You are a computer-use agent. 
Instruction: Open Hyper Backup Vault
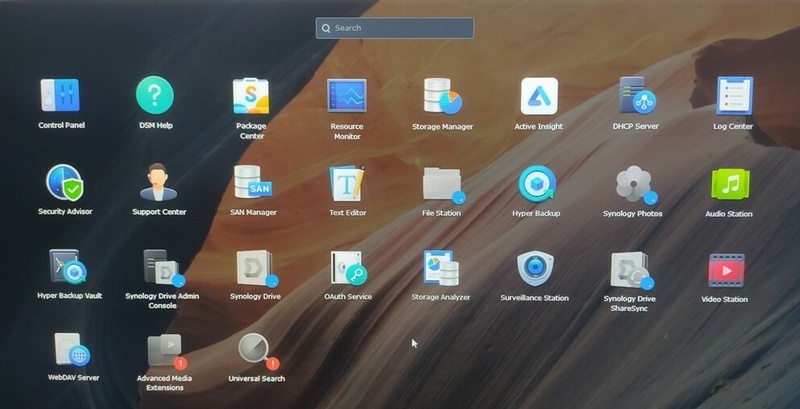coord(68,266)
